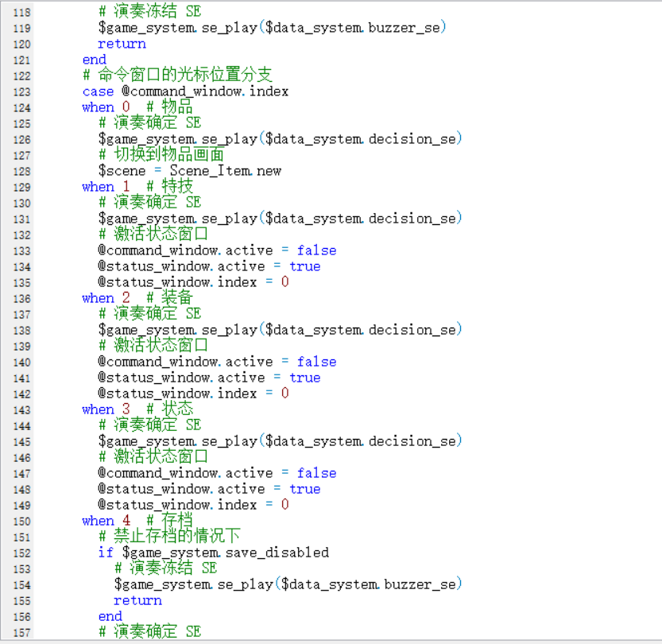
Task: Click '@status_window.active = true' on line 148
Action: tap(210, 489)
